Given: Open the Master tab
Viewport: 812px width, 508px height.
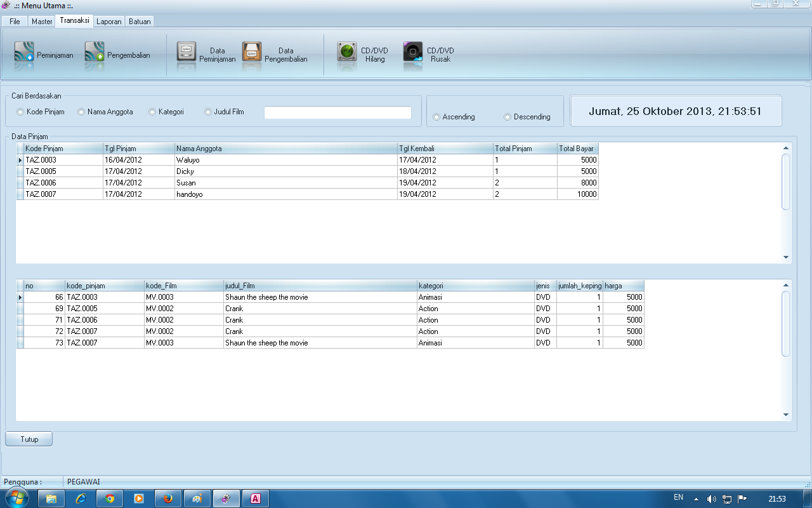Looking at the screenshot, I should coord(41,21).
